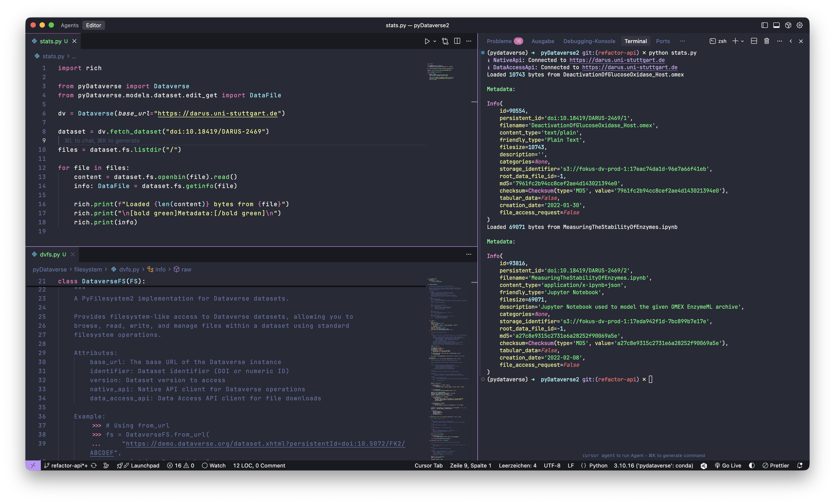The width and height of the screenshot is (835, 504).
Task: Click the notifications bell in status bar
Action: point(799,465)
